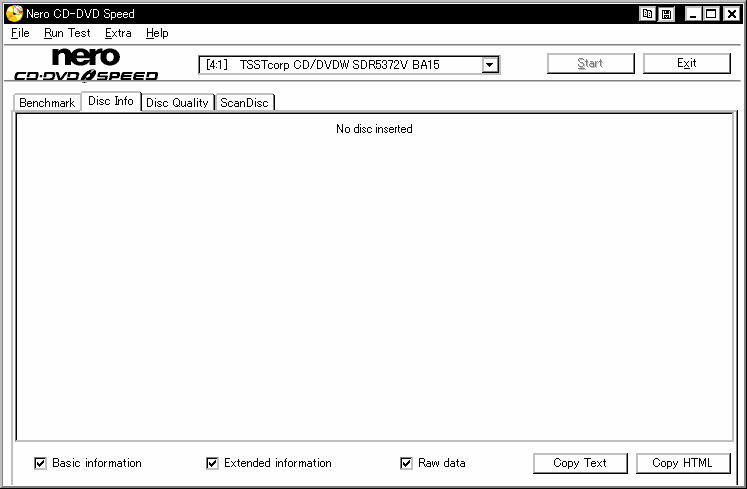This screenshot has height=489, width=747.
Task: Select the Disc Info tab
Action: pos(111,101)
